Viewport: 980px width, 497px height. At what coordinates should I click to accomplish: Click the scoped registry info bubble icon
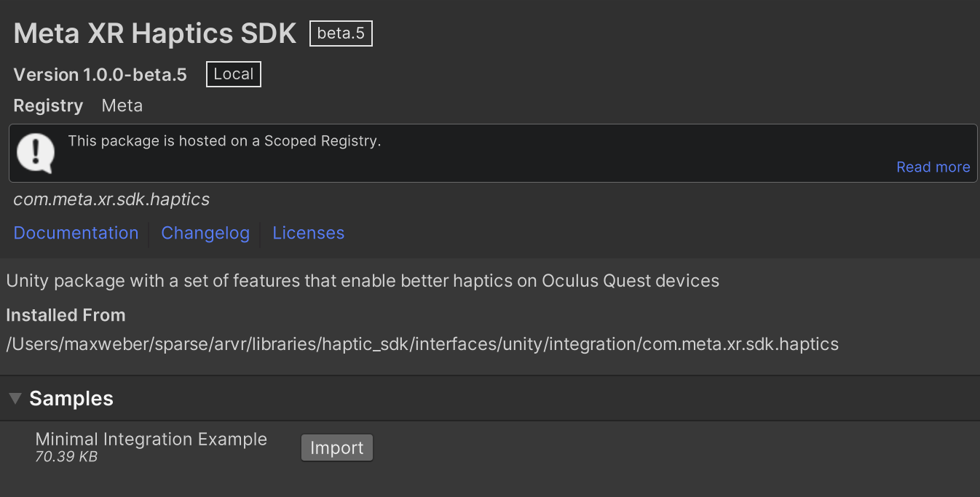36,153
